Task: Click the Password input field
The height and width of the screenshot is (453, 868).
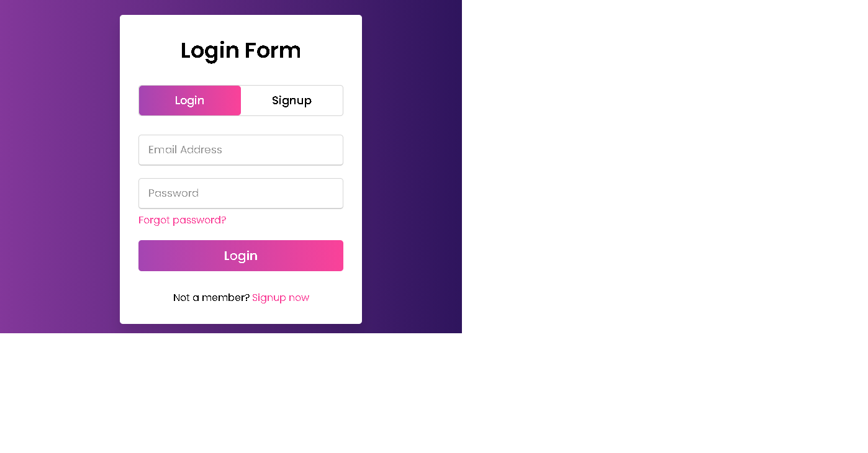Action: (x=241, y=193)
